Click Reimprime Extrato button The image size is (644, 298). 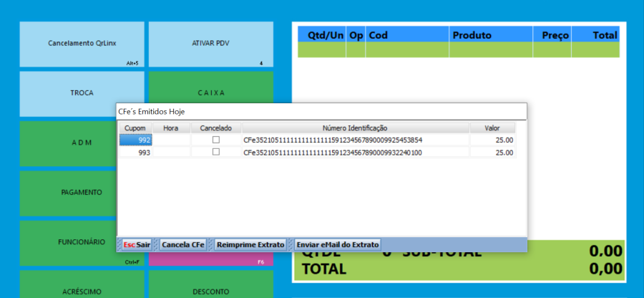250,244
